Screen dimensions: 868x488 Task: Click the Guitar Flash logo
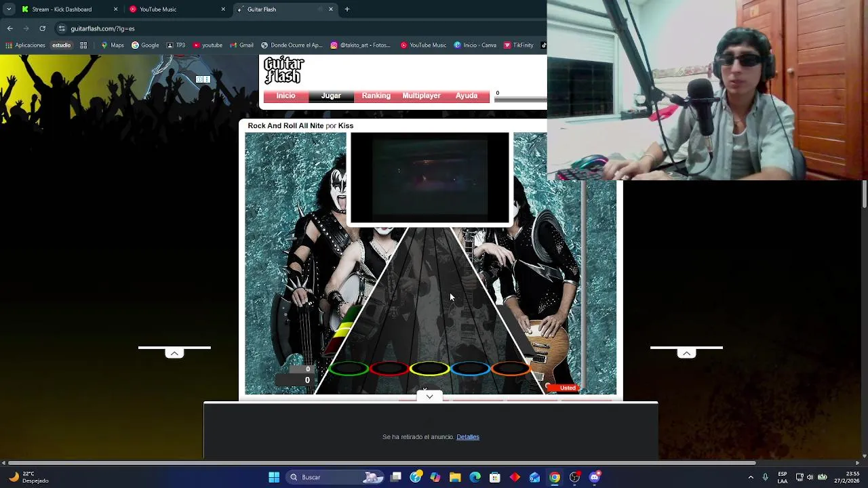pos(283,70)
